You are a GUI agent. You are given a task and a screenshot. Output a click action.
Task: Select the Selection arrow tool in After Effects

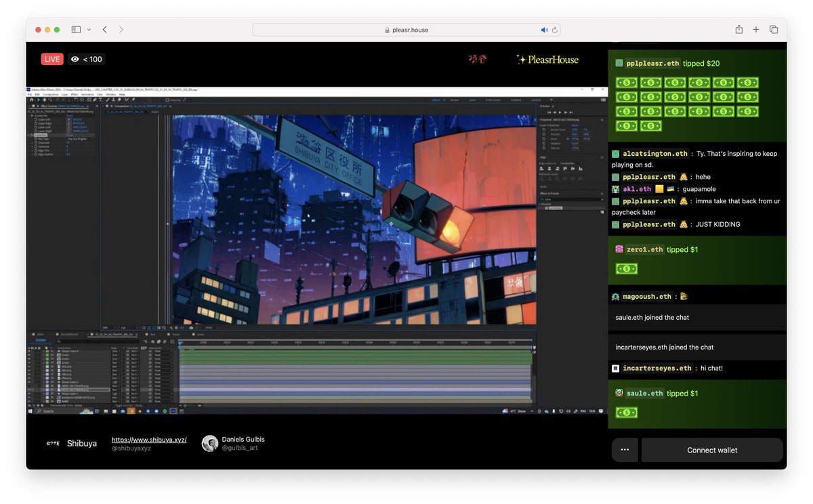[39, 100]
